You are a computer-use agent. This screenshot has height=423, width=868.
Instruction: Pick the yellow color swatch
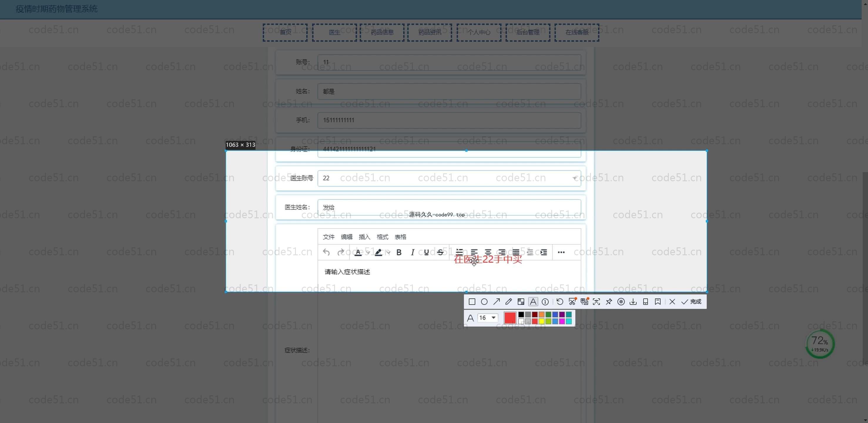click(x=542, y=321)
